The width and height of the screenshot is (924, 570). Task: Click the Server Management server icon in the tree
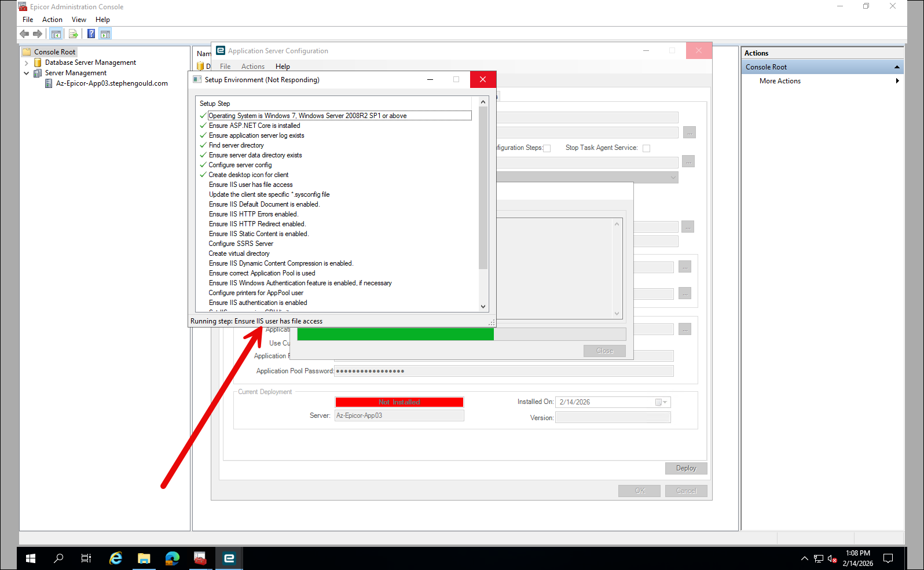(38, 73)
